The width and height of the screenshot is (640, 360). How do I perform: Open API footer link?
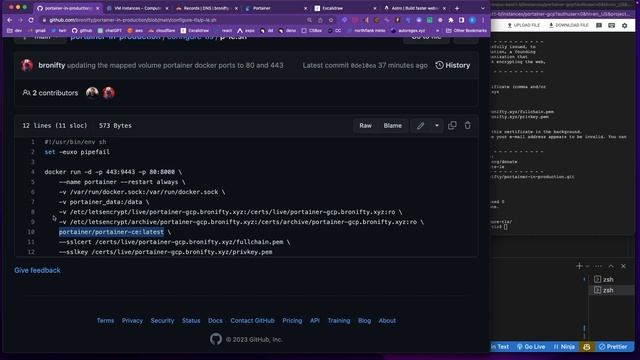coord(315,320)
